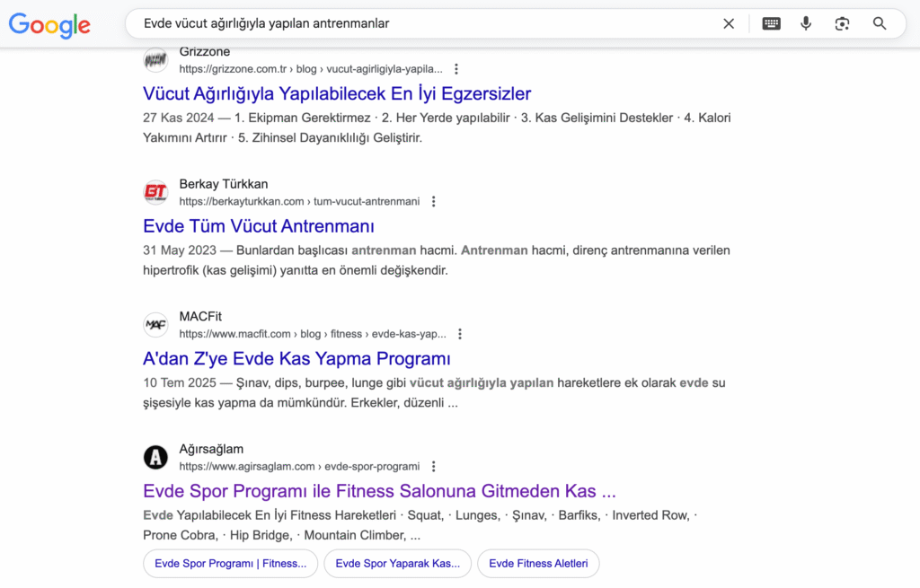The image size is (920, 588).
Task: Click the Grizzone site favicon
Action: click(x=155, y=59)
